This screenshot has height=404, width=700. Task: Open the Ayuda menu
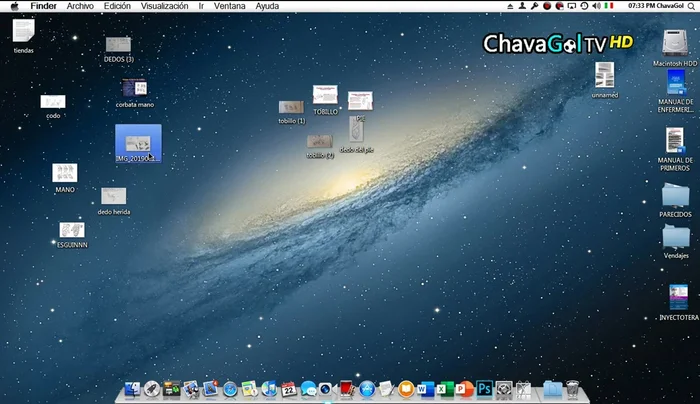point(267,6)
